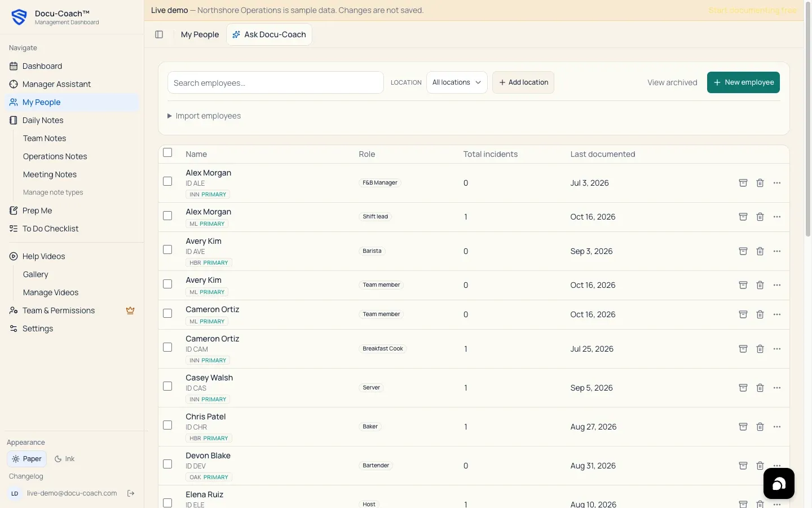Select Casey Walsh row checkbox
The width and height of the screenshot is (812, 508).
pyautogui.click(x=167, y=386)
